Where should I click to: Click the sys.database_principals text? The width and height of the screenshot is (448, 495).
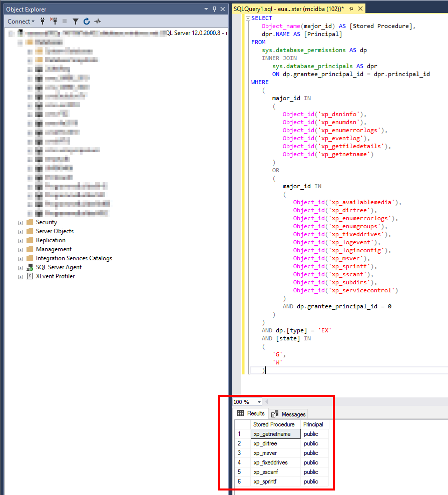[x=312, y=66]
